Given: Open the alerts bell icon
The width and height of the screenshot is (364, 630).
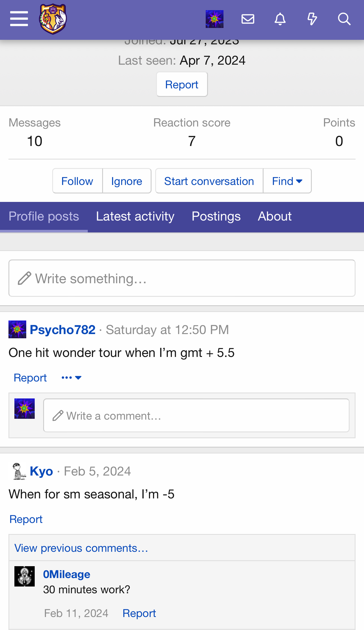Looking at the screenshot, I should [x=280, y=19].
